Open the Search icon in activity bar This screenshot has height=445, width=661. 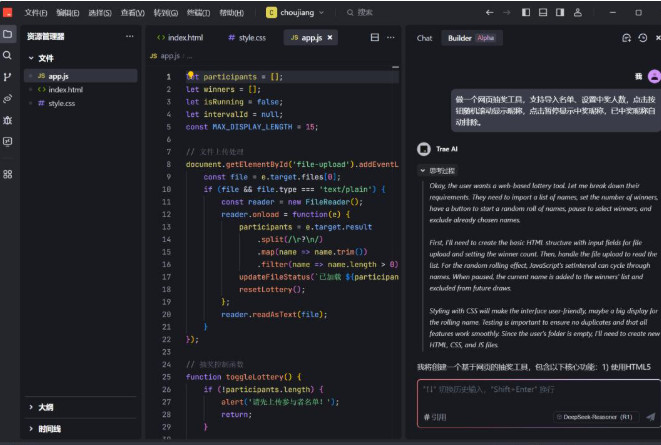(7, 55)
